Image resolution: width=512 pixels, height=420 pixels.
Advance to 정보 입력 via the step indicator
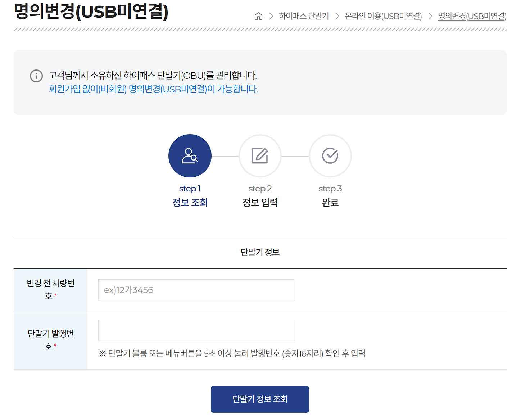[260, 202]
